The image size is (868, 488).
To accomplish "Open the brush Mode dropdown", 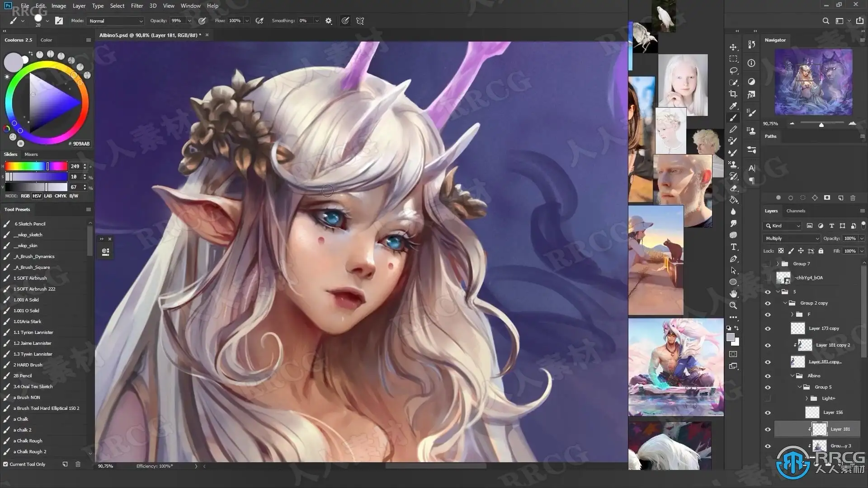I will [x=115, y=21].
